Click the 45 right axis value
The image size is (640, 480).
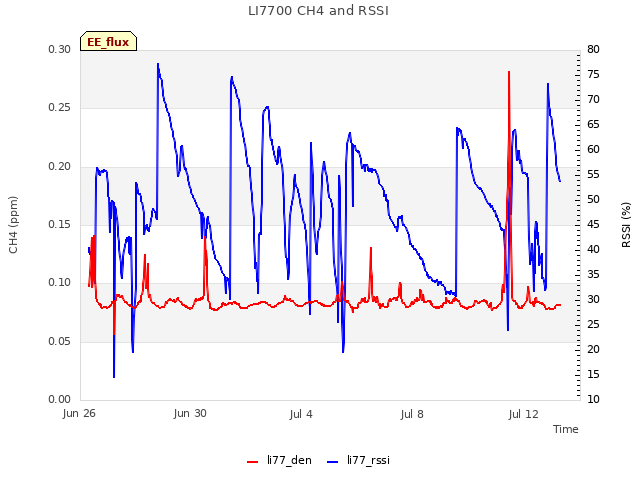click(x=593, y=224)
